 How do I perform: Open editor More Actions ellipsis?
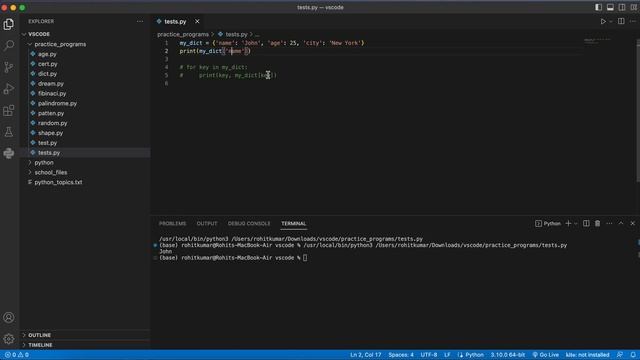coord(633,21)
